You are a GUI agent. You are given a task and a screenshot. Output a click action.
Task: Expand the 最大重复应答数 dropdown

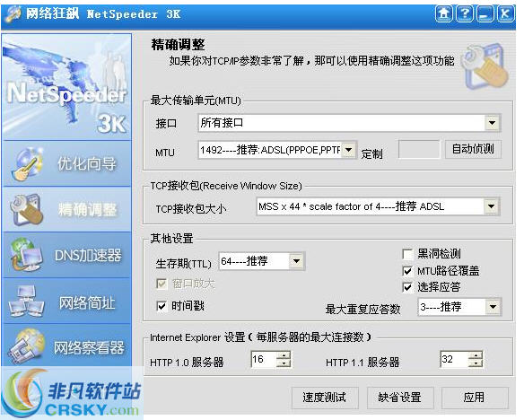[493, 306]
